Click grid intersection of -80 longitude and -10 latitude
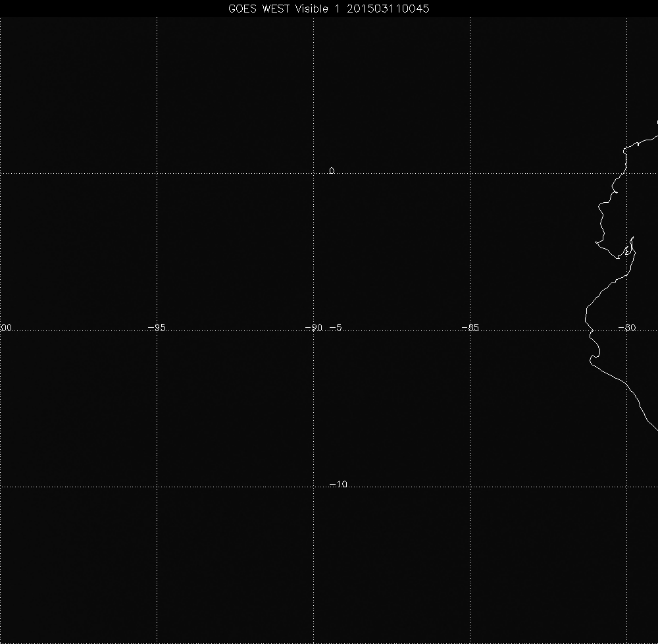 [626, 487]
